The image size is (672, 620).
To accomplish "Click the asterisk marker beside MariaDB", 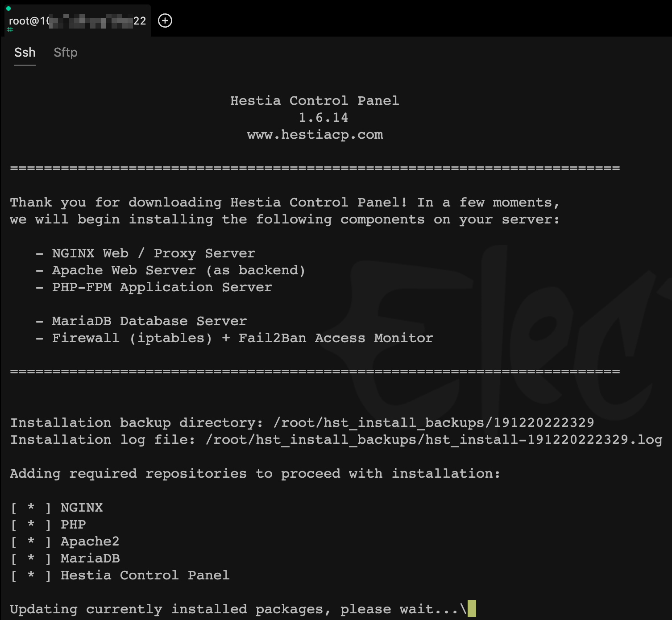I will click(31, 558).
